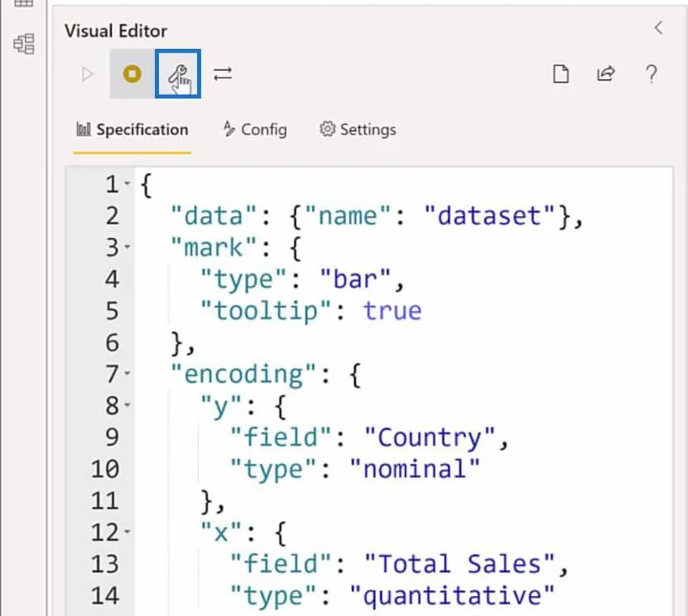This screenshot has height=616, width=688.
Task: Fold the code block at line 1
Action: [127, 183]
